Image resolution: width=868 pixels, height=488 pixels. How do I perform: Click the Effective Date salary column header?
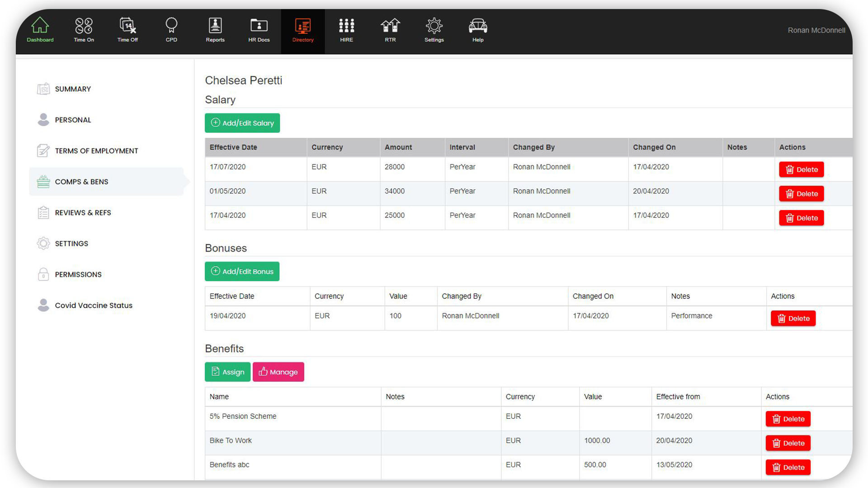coord(233,147)
